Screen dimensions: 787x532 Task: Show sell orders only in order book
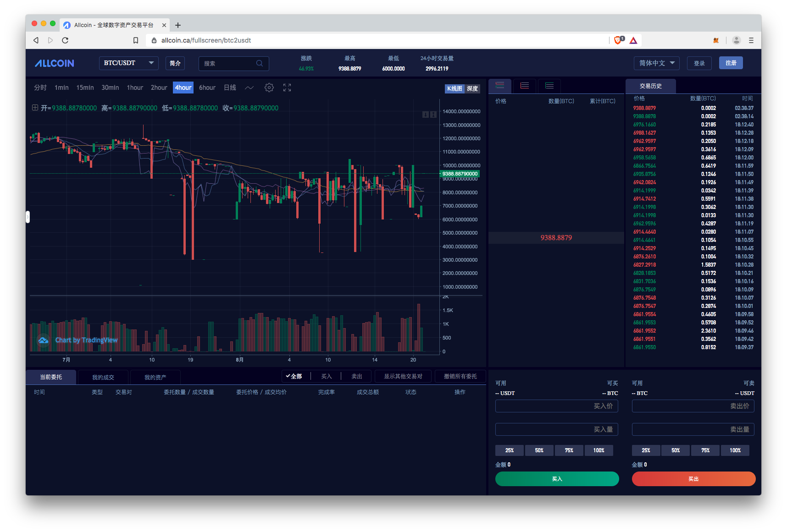pyautogui.click(x=525, y=85)
